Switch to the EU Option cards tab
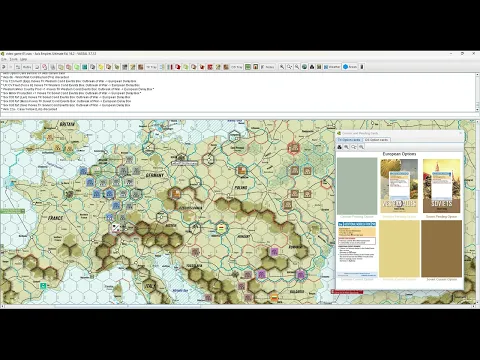 (x=349, y=140)
